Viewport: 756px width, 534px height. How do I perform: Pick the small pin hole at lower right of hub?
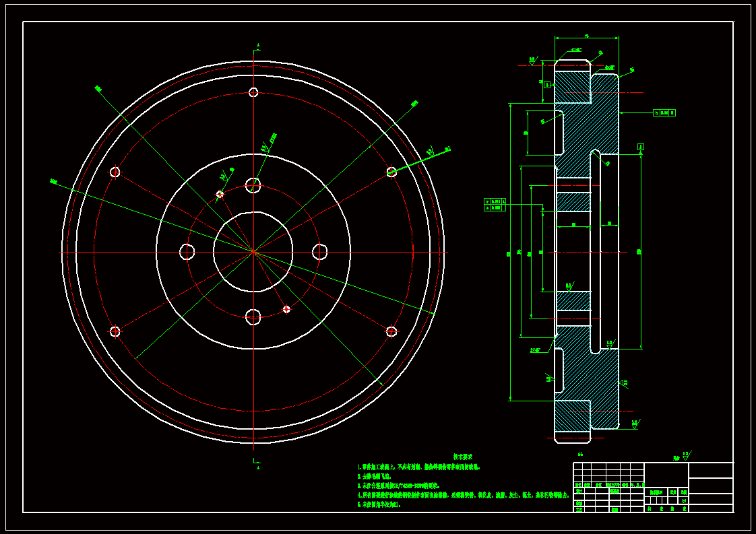[x=286, y=309]
